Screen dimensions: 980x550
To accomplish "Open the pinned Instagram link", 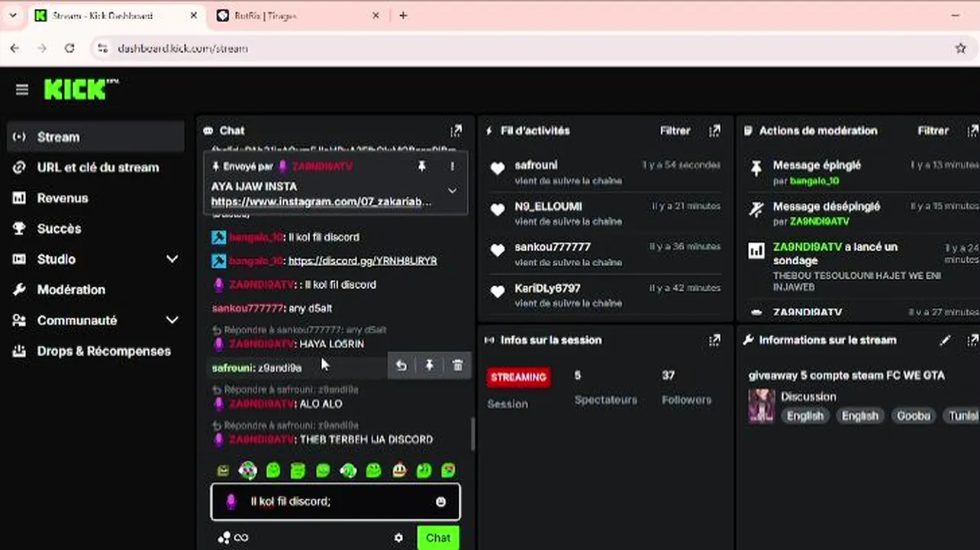I will click(321, 202).
